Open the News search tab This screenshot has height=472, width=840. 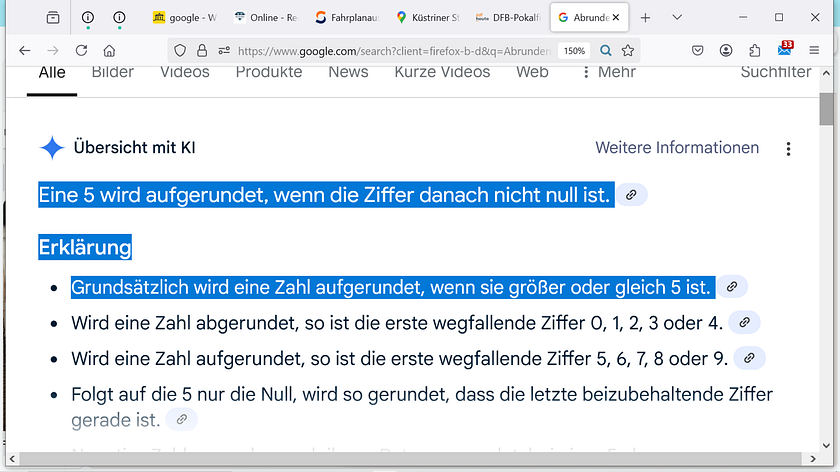coord(348,72)
